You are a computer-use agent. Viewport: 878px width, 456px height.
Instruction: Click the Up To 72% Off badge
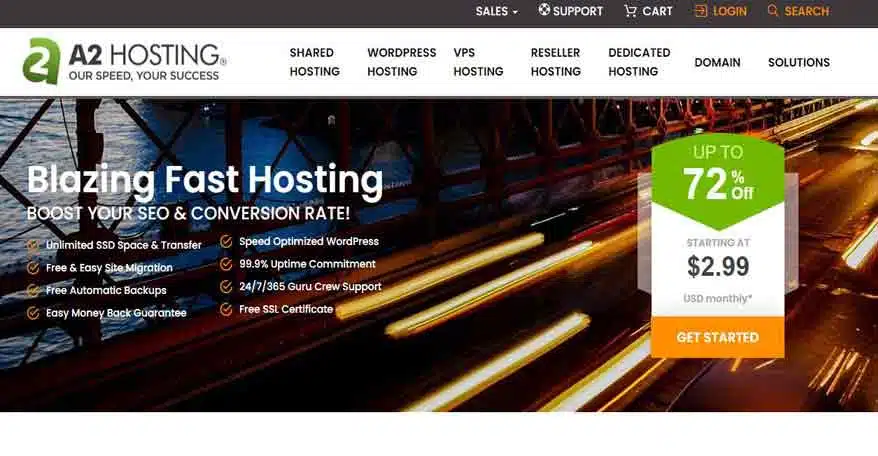click(x=717, y=182)
